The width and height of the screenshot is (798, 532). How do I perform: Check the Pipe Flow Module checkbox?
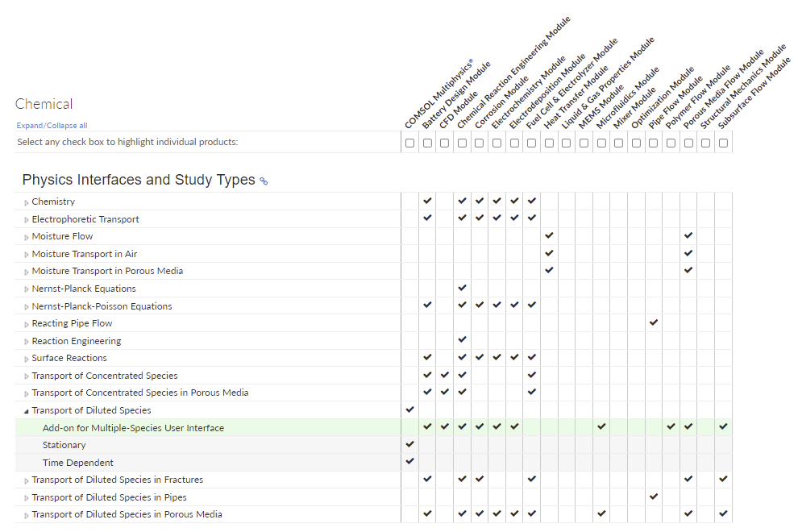[654, 143]
